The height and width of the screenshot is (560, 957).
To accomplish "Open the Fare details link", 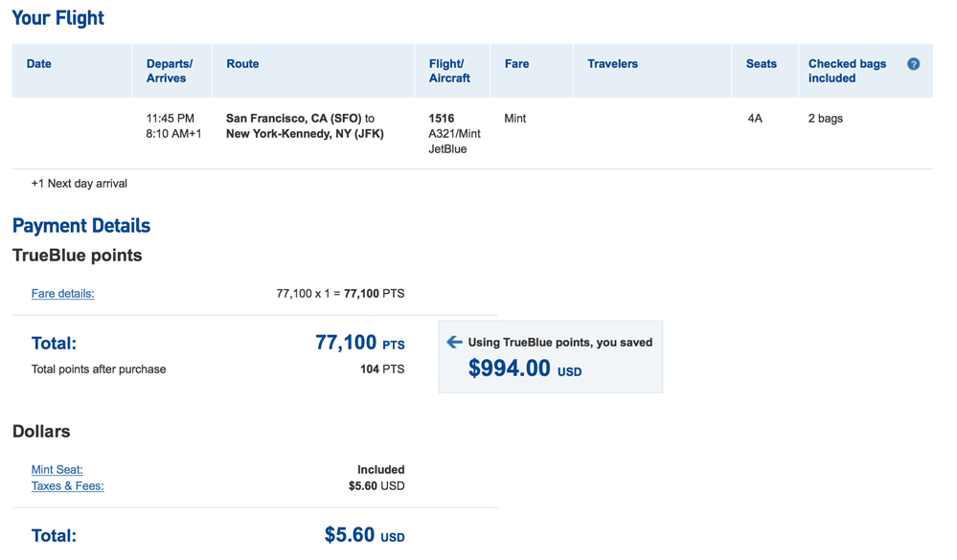I will [63, 294].
